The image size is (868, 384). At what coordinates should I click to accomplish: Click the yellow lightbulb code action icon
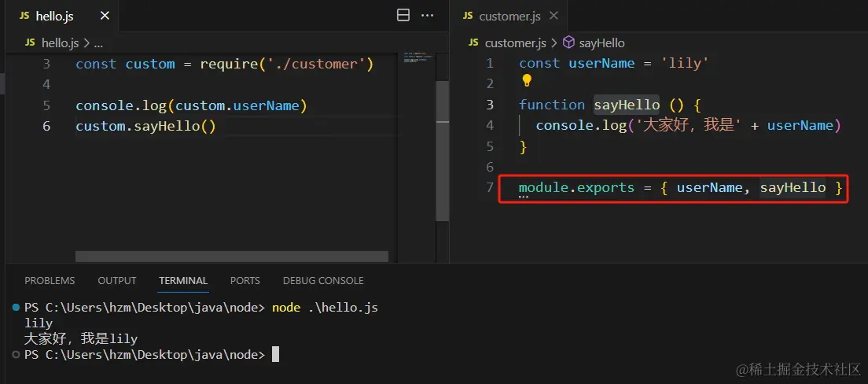click(527, 80)
